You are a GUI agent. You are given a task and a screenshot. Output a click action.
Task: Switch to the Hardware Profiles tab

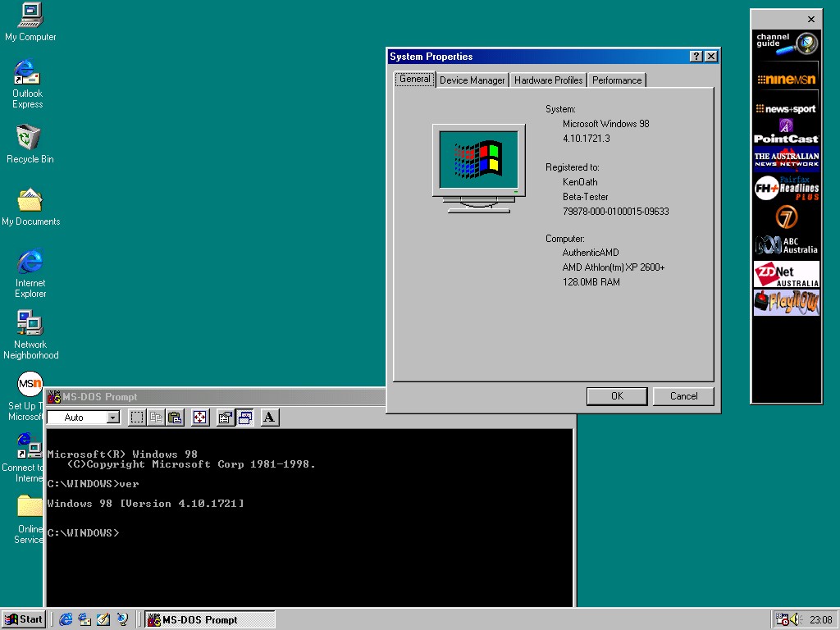coord(548,80)
